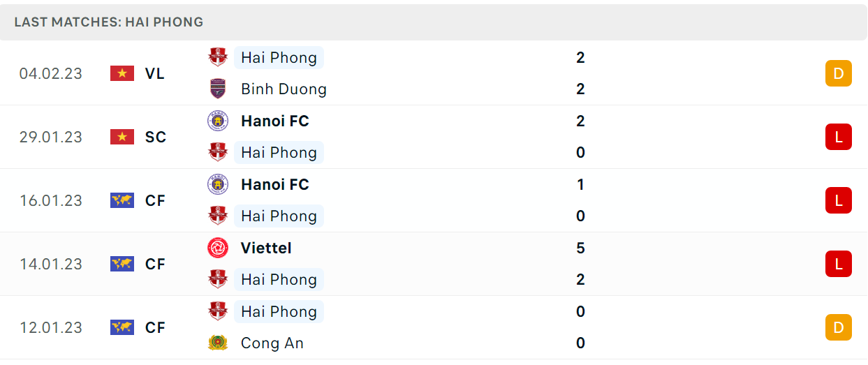Image resolution: width=868 pixels, height=365 pixels.
Task: Click the world flag icon on 12.01.23 row
Action: (x=122, y=327)
